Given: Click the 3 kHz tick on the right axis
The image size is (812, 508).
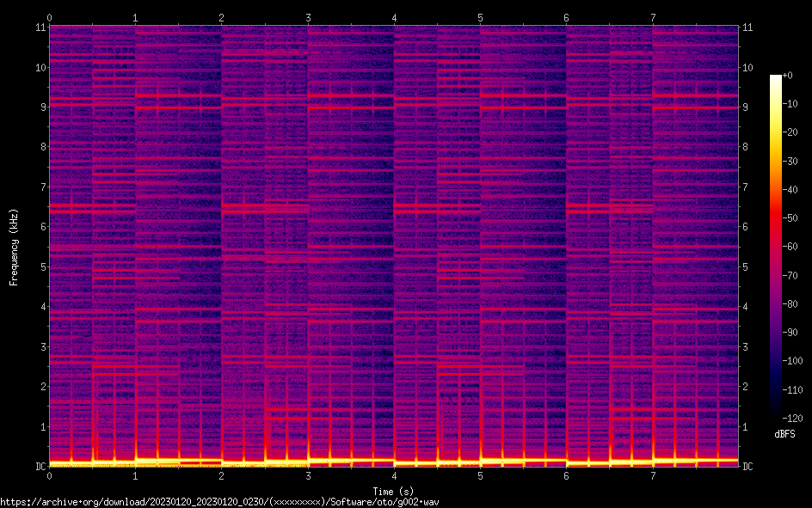Looking at the screenshot, I should [745, 346].
